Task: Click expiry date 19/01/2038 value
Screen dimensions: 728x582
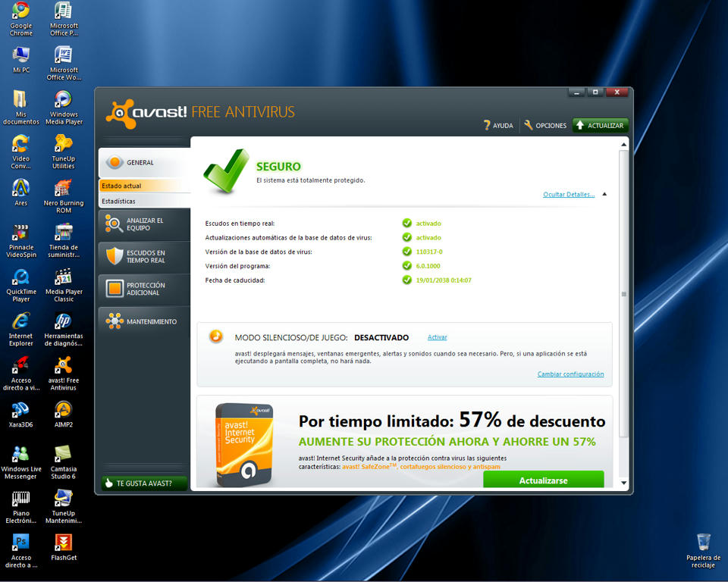Action: coord(444,280)
